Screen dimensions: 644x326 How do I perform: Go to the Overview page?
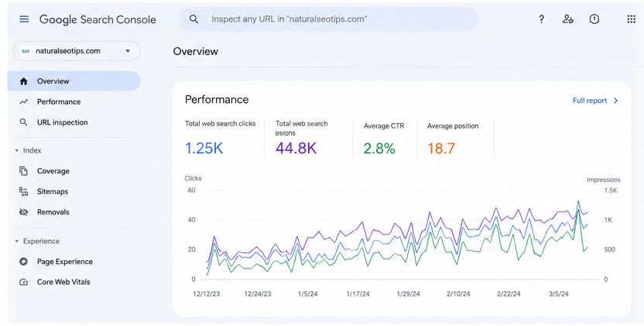pos(74,81)
